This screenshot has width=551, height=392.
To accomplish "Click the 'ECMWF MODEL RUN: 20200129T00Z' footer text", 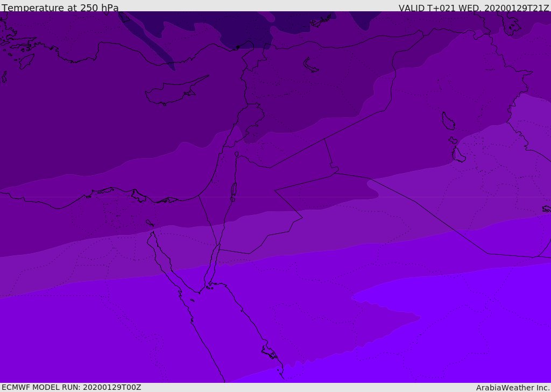I will [x=72, y=387].
